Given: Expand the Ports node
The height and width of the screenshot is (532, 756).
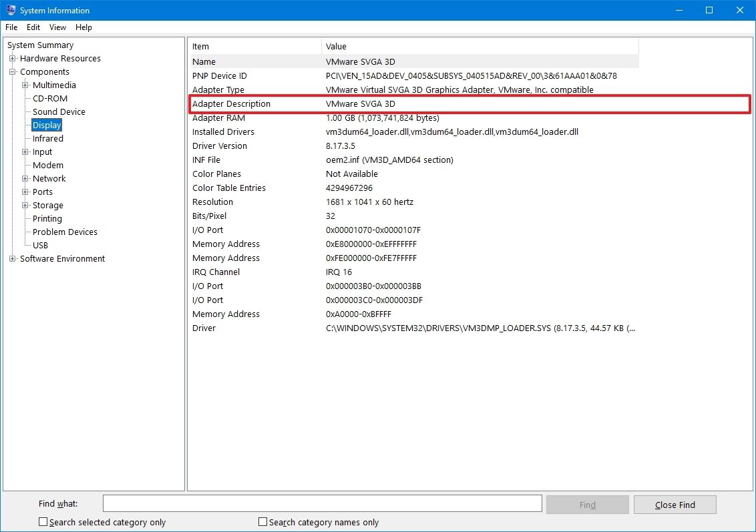Looking at the screenshot, I should coord(24,192).
